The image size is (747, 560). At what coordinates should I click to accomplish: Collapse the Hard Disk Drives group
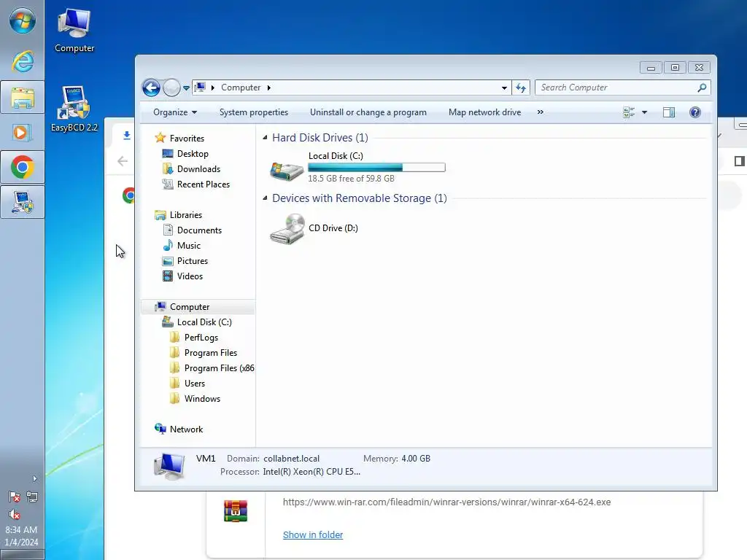pyautogui.click(x=265, y=138)
